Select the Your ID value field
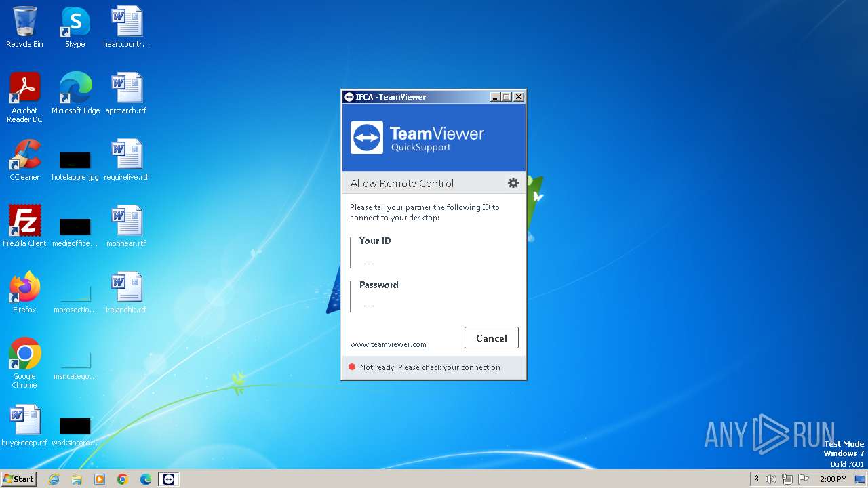Screen dimensions: 868x488 click(x=369, y=261)
